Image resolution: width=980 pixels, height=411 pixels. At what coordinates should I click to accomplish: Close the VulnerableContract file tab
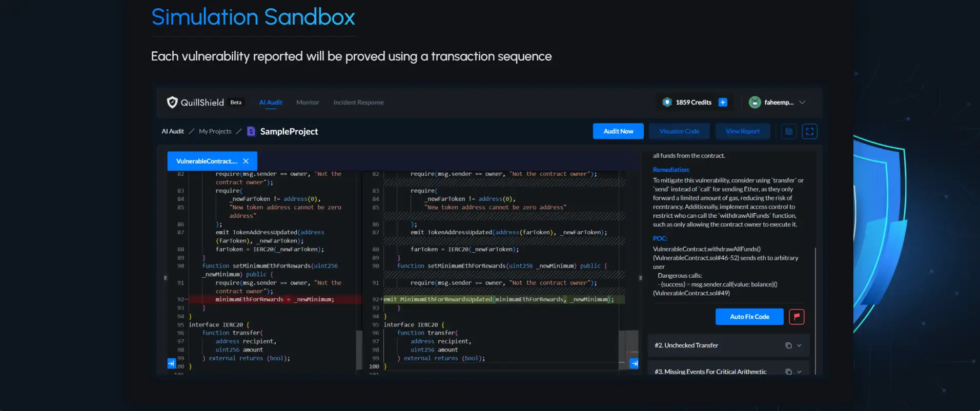click(x=246, y=161)
